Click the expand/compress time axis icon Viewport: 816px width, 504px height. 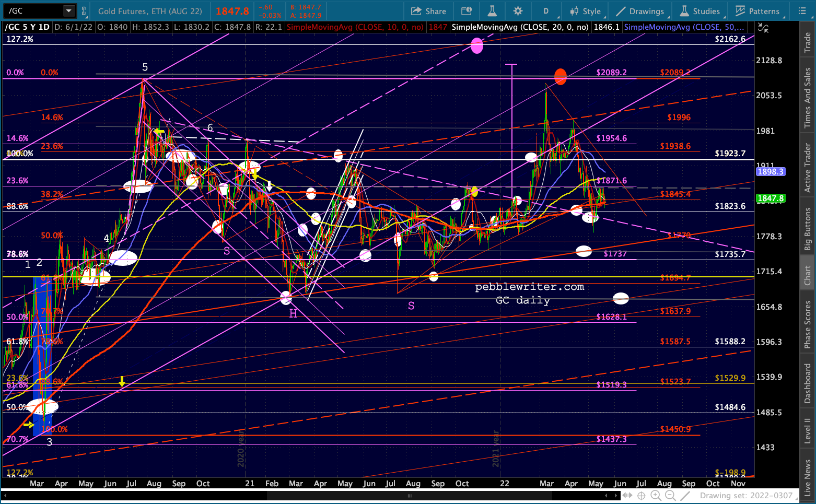626,496
